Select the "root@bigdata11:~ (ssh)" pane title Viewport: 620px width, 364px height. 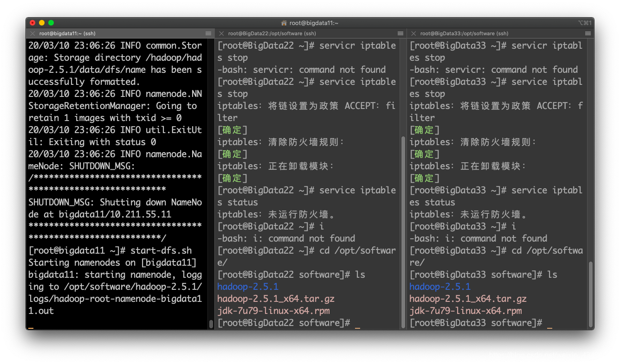click(x=67, y=33)
